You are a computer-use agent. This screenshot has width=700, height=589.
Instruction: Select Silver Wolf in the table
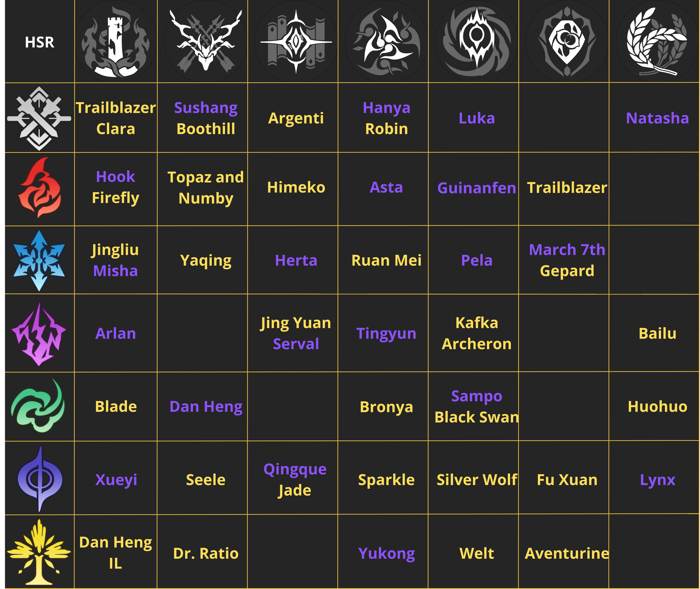(x=477, y=480)
